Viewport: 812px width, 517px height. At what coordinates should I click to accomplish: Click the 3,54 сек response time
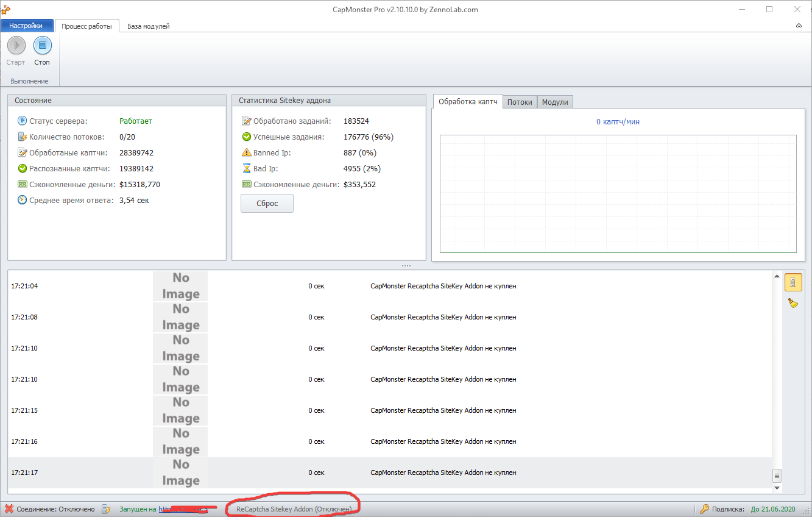coord(134,200)
